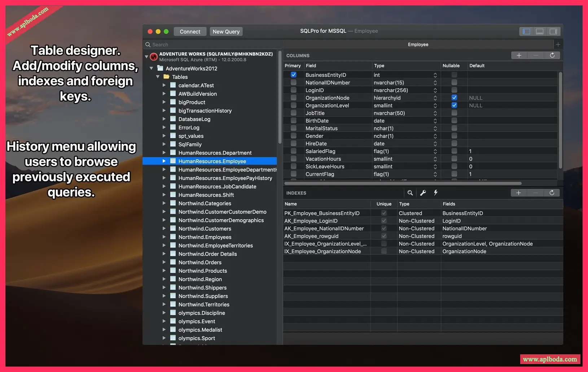Toggle the right sidebar panel icon
This screenshot has height=372, width=588.
click(553, 31)
